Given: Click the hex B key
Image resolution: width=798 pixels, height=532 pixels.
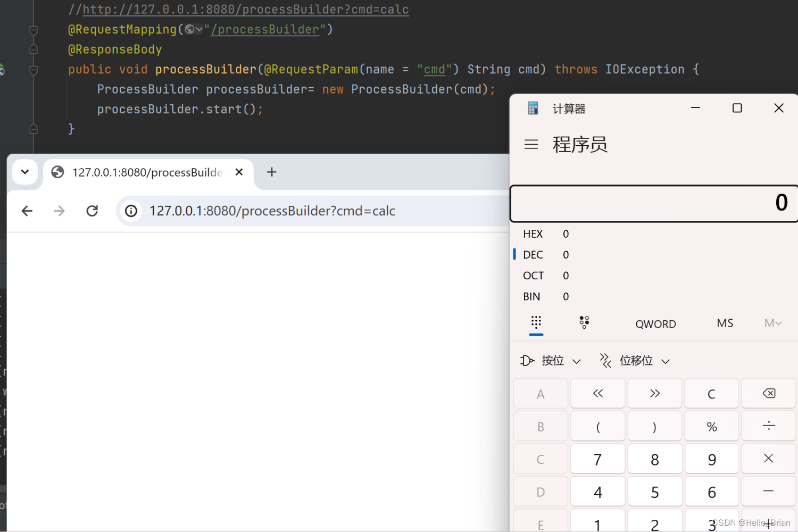Looking at the screenshot, I should pos(541,426).
